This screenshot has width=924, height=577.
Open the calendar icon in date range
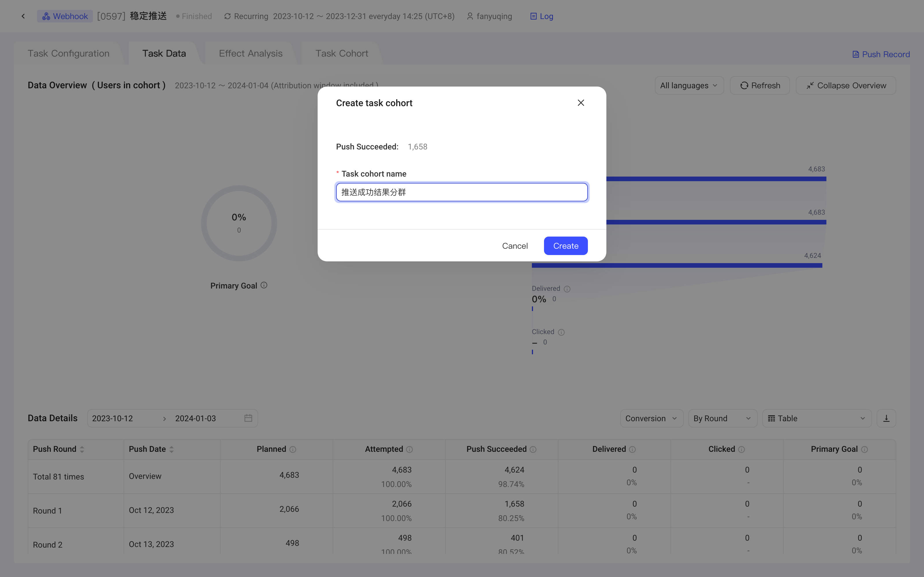[248, 418]
